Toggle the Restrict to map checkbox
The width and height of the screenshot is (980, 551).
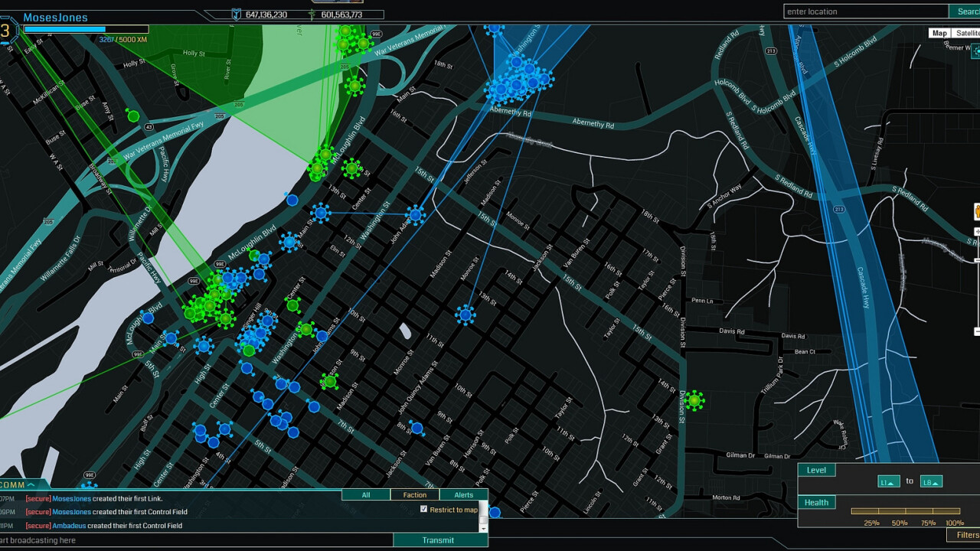(x=423, y=510)
